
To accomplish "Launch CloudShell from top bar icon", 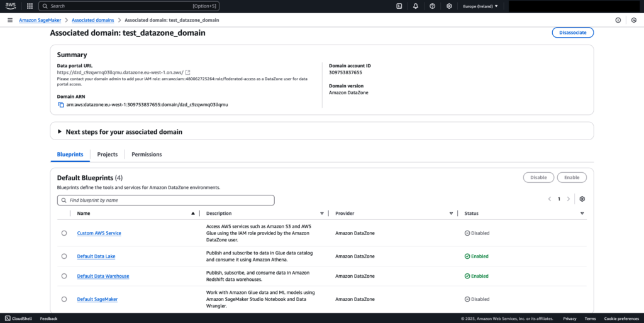I will coord(399,6).
